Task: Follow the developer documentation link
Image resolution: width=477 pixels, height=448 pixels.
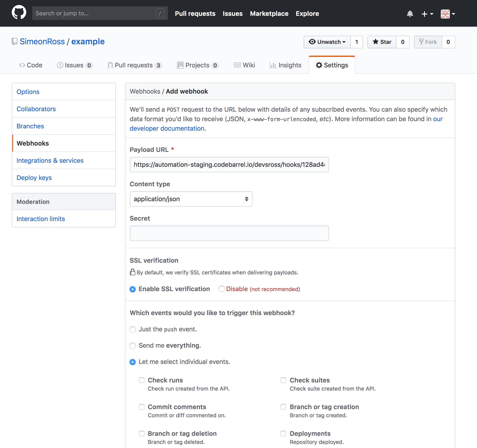Action: tap(167, 128)
